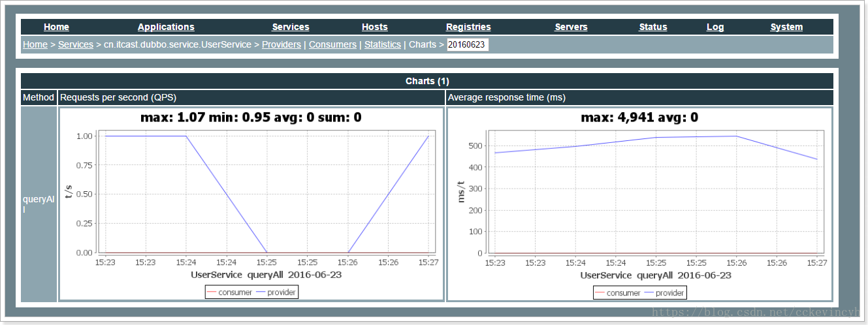Image resolution: width=868 pixels, height=325 pixels.
Task: Click the Method column header
Action: [39, 97]
